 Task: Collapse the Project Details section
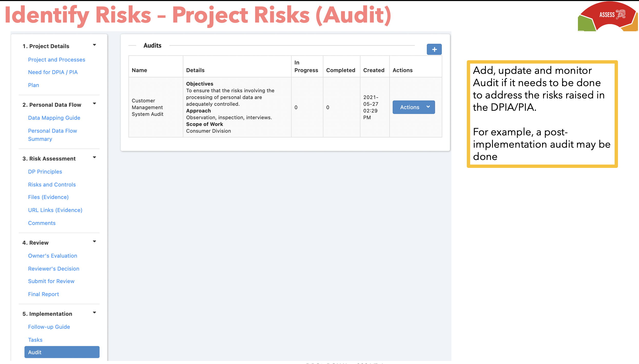click(94, 45)
